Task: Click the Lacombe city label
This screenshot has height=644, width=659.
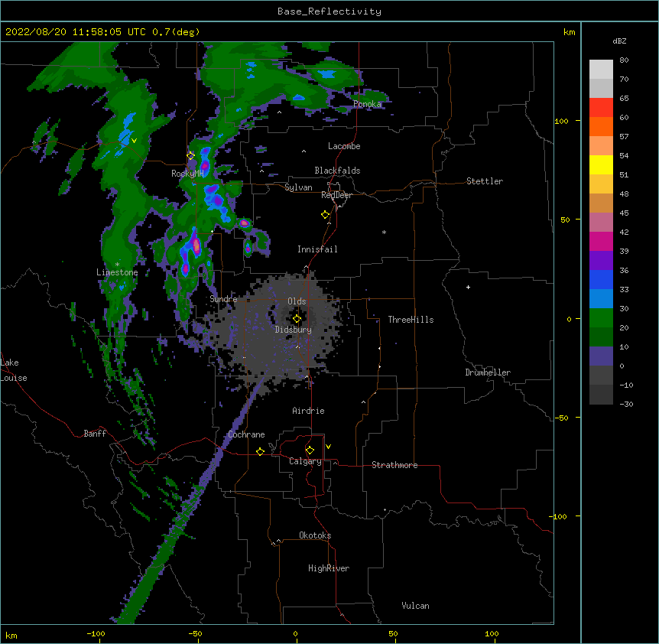Action: [x=344, y=146]
